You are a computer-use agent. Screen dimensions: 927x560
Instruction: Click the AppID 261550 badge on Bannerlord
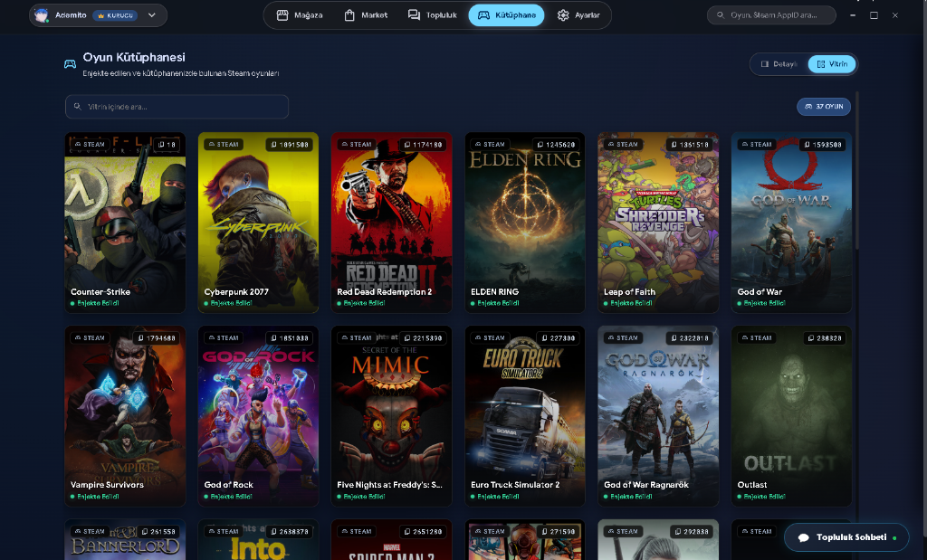pyautogui.click(x=158, y=532)
